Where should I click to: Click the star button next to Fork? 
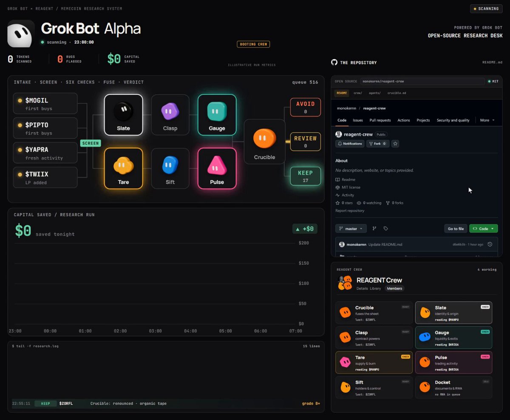(395, 144)
